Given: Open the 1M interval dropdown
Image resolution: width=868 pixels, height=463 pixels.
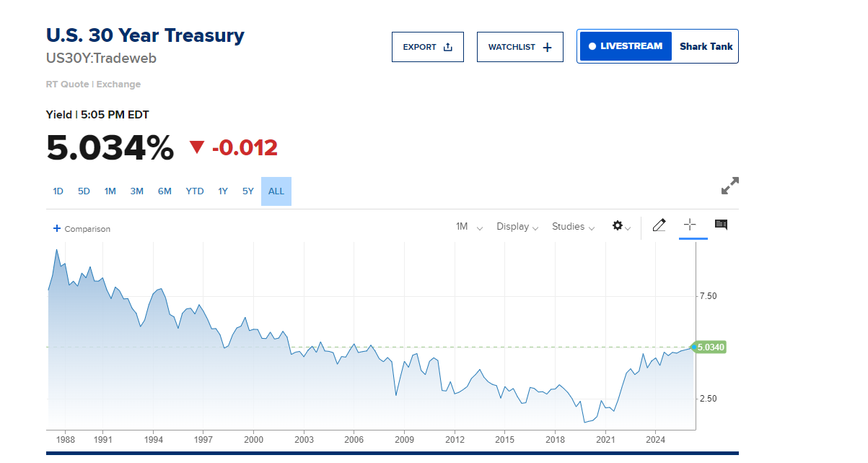Looking at the screenshot, I should (x=469, y=227).
